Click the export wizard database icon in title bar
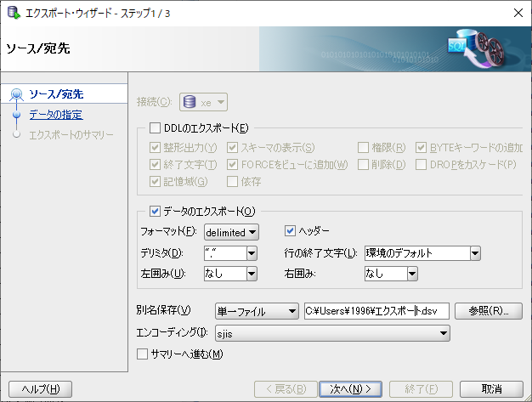 tap(14, 13)
